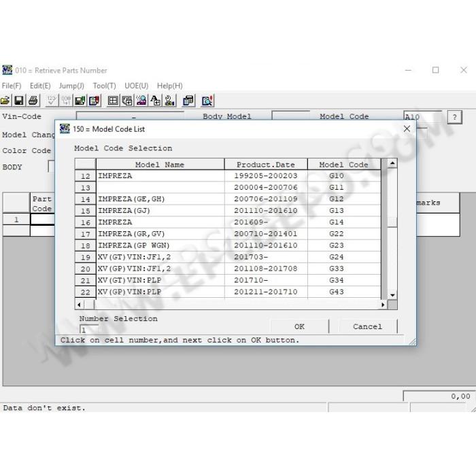Open the Jump(J) menu
The height and width of the screenshot is (476, 476).
pyautogui.click(x=71, y=86)
